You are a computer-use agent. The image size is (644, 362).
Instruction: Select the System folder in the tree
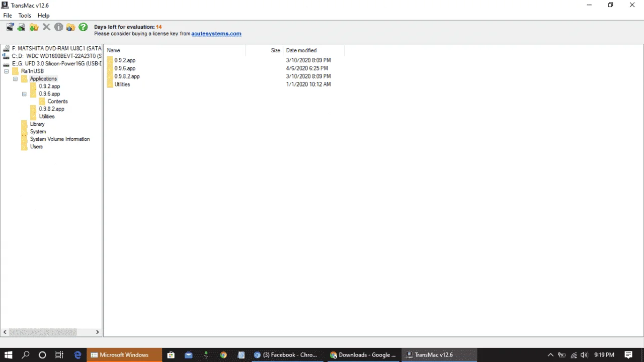[x=38, y=131]
